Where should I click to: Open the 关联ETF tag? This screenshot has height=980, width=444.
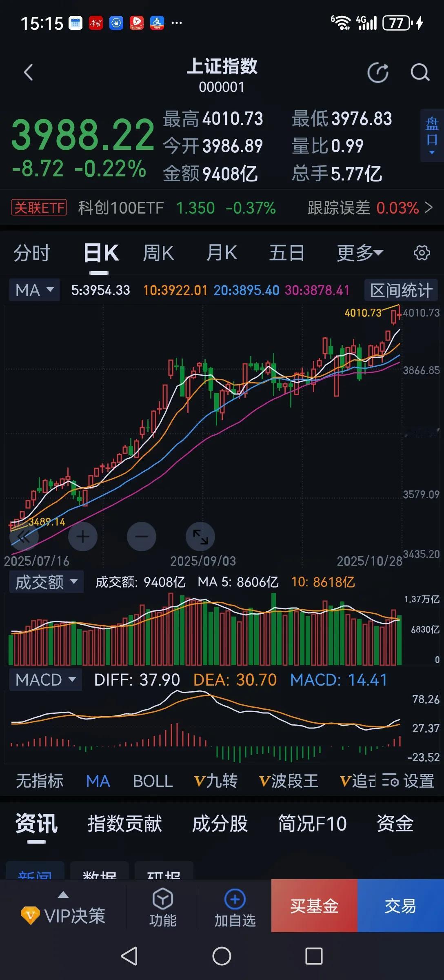click(x=39, y=207)
